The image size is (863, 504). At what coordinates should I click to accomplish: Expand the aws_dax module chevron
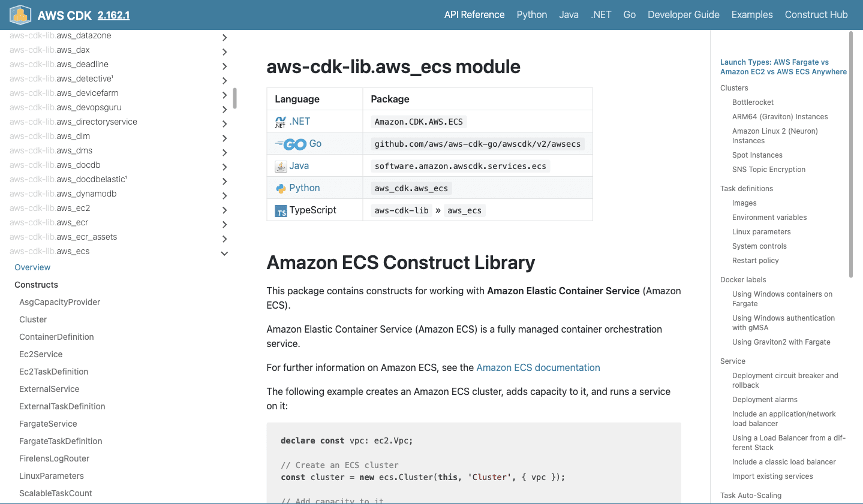tap(224, 52)
